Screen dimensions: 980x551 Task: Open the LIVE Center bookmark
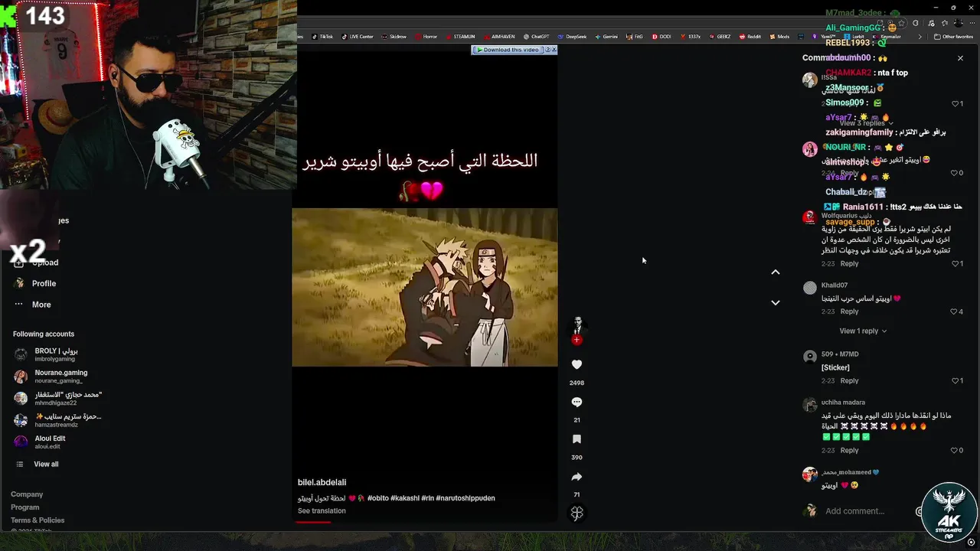point(358,37)
